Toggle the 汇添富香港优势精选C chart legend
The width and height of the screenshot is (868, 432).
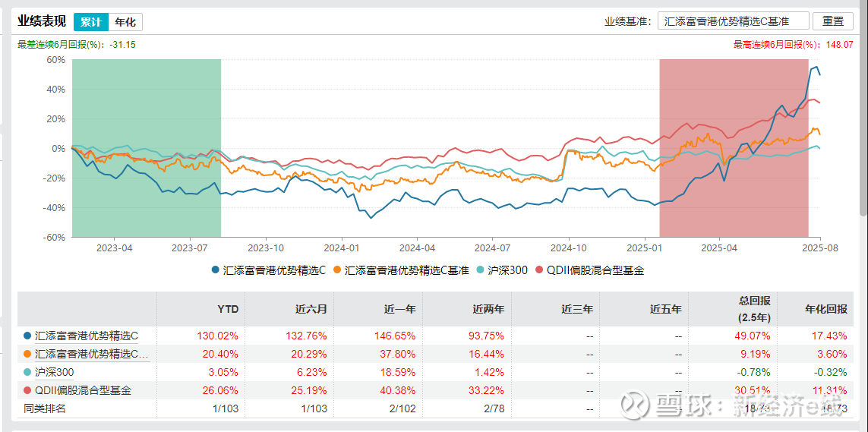tap(269, 270)
